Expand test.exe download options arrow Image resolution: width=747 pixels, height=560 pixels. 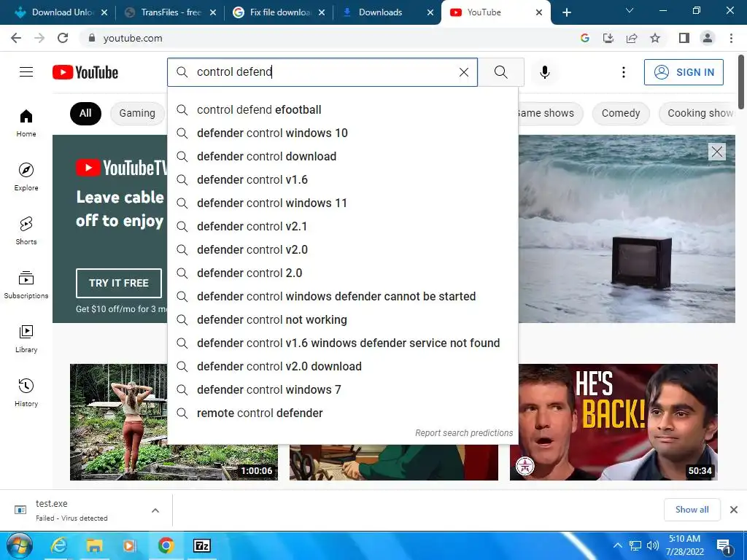[x=155, y=510]
